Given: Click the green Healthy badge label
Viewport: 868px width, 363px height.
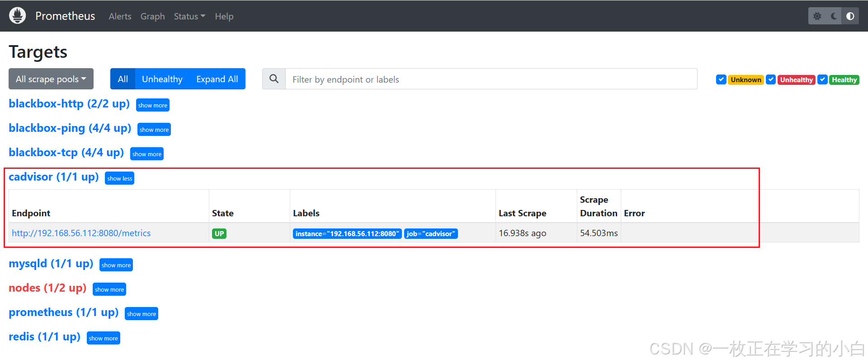Looking at the screenshot, I should 844,80.
